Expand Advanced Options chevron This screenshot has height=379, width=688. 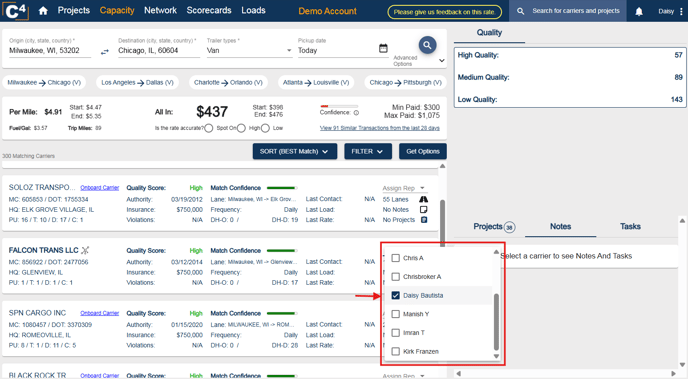(x=441, y=61)
